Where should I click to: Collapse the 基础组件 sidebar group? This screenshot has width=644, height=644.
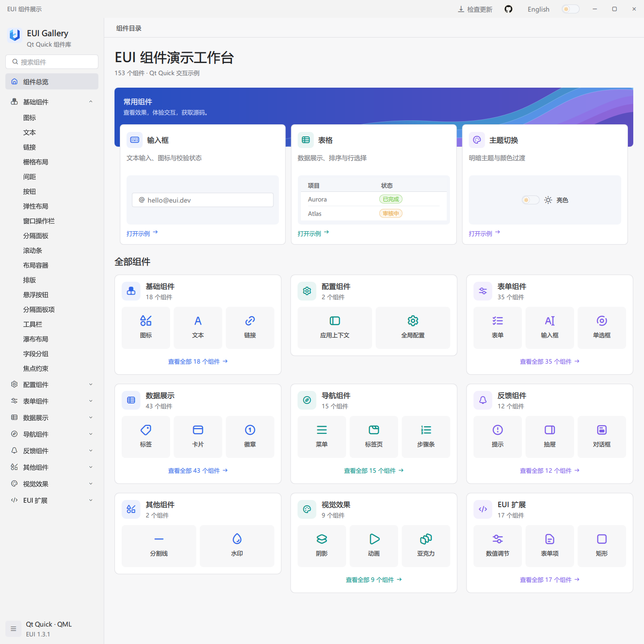(52, 102)
